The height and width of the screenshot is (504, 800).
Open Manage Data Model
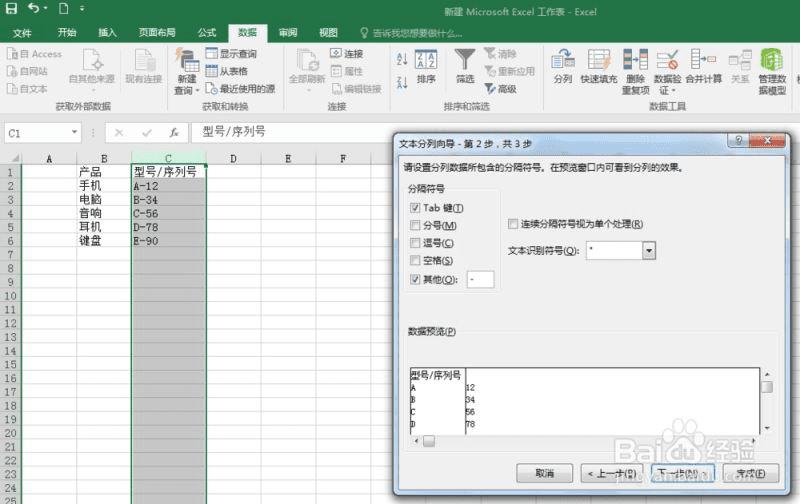pos(772,71)
